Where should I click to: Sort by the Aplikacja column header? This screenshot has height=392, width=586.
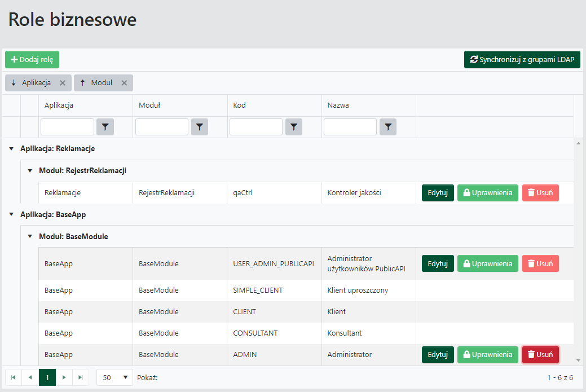tap(59, 105)
